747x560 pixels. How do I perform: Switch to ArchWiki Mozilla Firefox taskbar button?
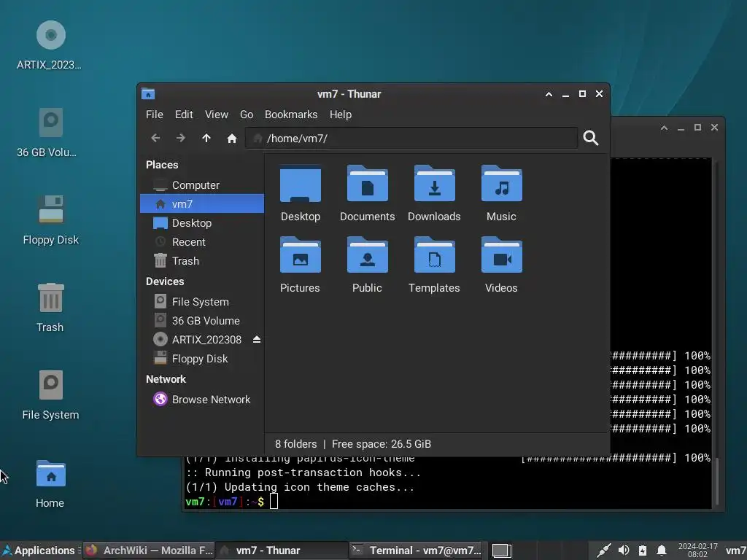point(149,551)
